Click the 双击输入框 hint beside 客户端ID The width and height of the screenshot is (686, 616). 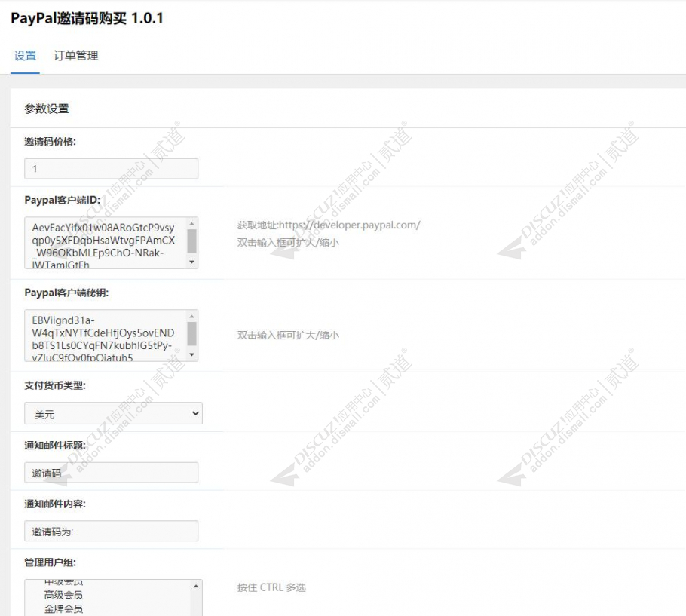(288, 242)
